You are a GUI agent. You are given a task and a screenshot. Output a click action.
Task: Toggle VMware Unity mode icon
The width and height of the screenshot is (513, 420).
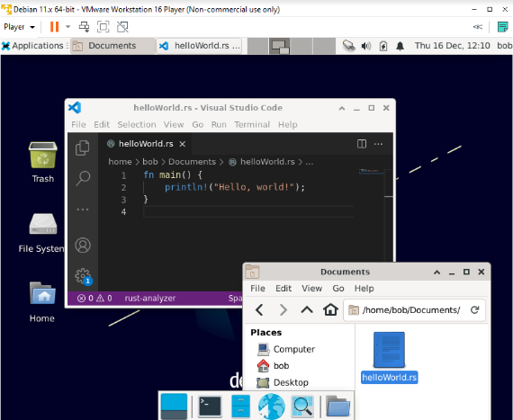click(x=122, y=27)
